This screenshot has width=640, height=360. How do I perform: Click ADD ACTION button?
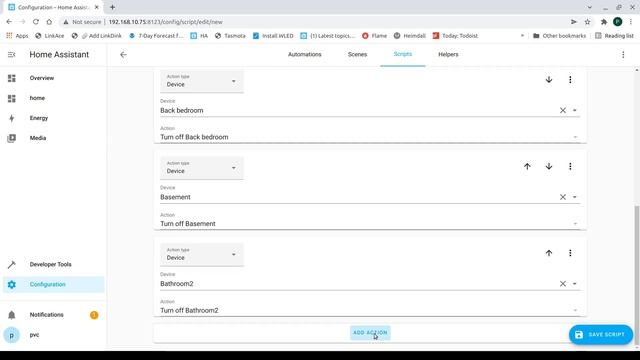point(370,333)
